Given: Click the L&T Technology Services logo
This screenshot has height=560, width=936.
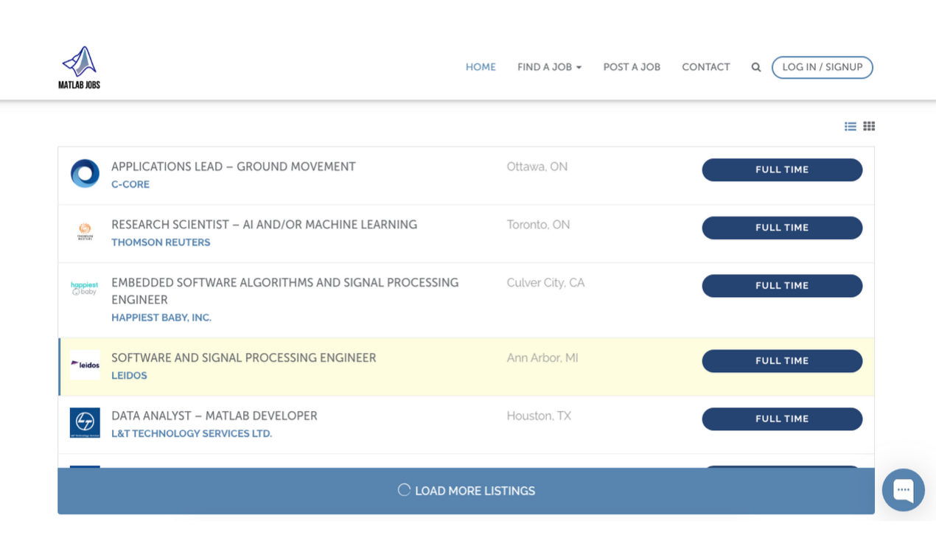Looking at the screenshot, I should tap(85, 423).
